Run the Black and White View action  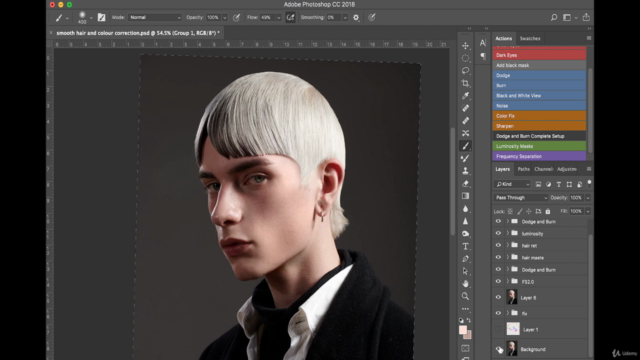[539, 96]
